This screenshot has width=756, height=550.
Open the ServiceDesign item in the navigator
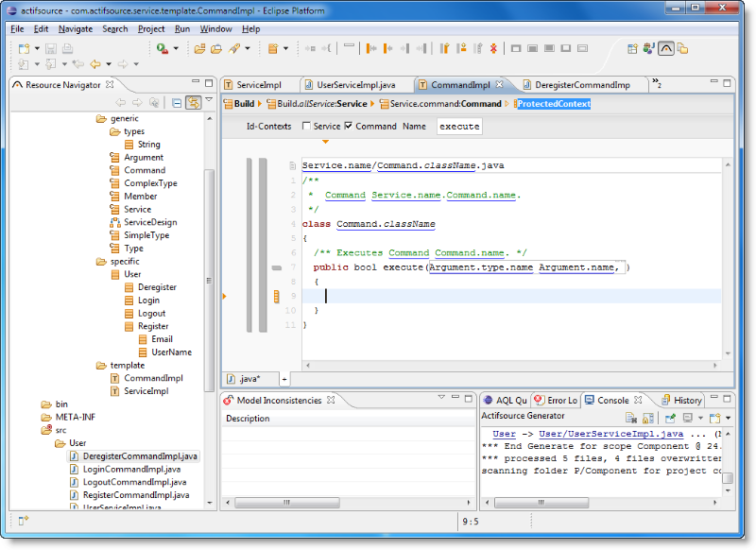pos(150,222)
